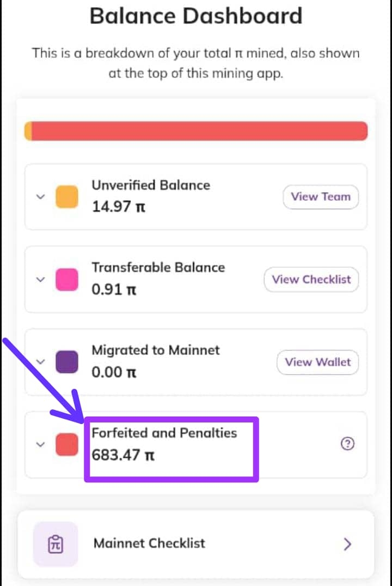Click the Mainnet Checklist clipboard icon
The image size is (392, 586).
[56, 543]
